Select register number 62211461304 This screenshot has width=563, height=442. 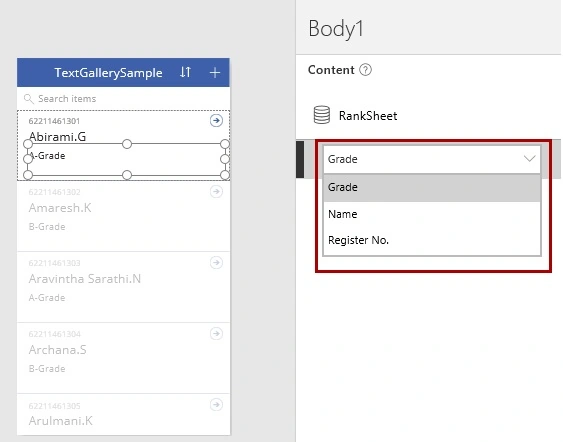[x=55, y=334]
